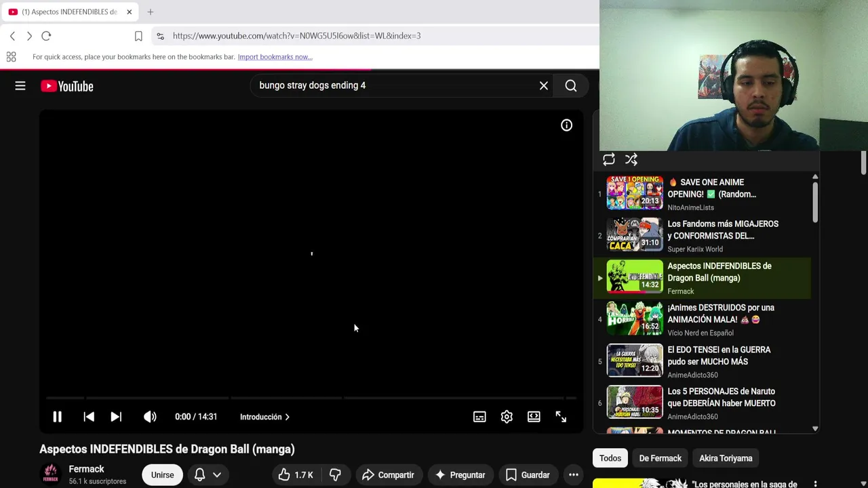Pause the video playback
The width and height of the screenshot is (868, 488).
(57, 417)
